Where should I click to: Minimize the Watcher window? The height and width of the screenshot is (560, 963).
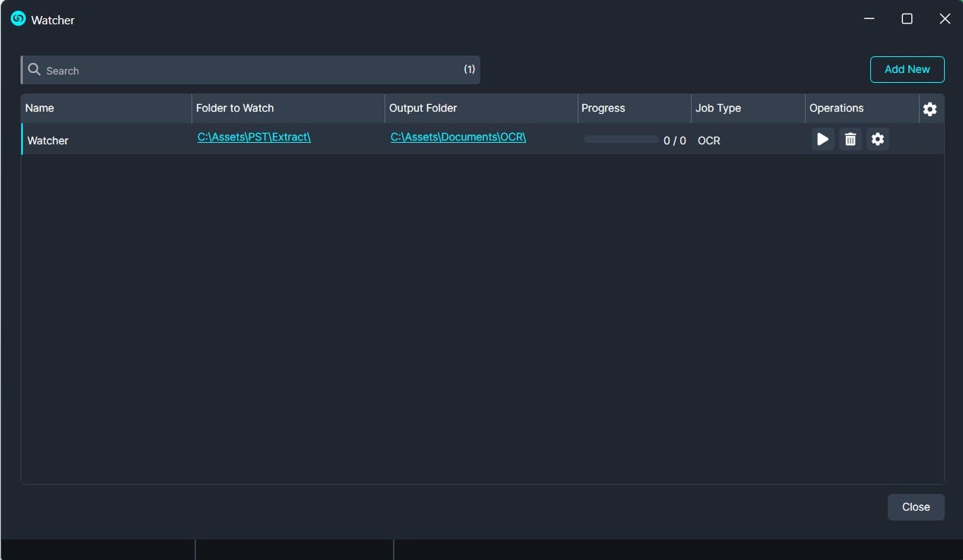point(869,19)
